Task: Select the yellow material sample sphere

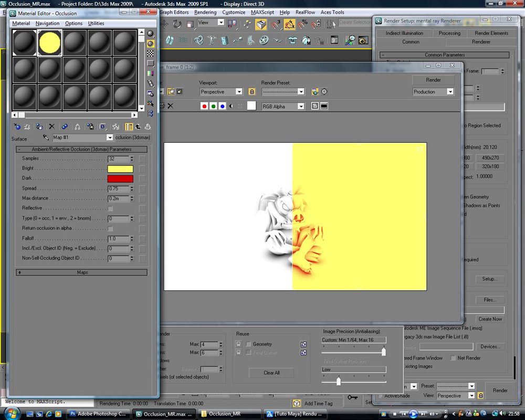Action: 49,42
